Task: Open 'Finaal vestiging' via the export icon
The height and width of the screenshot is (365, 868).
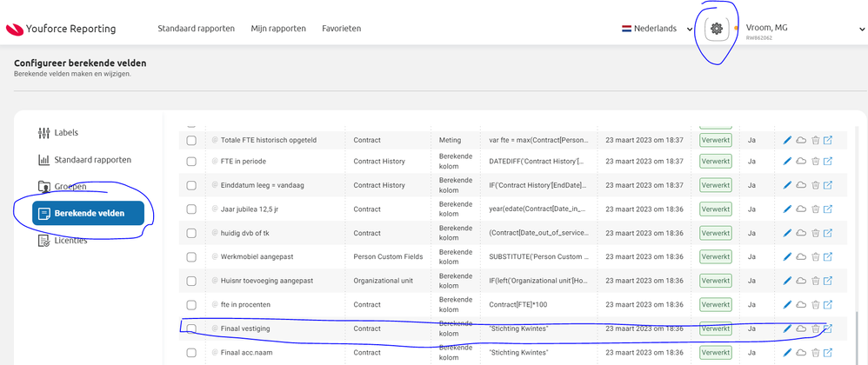Action: (828, 328)
